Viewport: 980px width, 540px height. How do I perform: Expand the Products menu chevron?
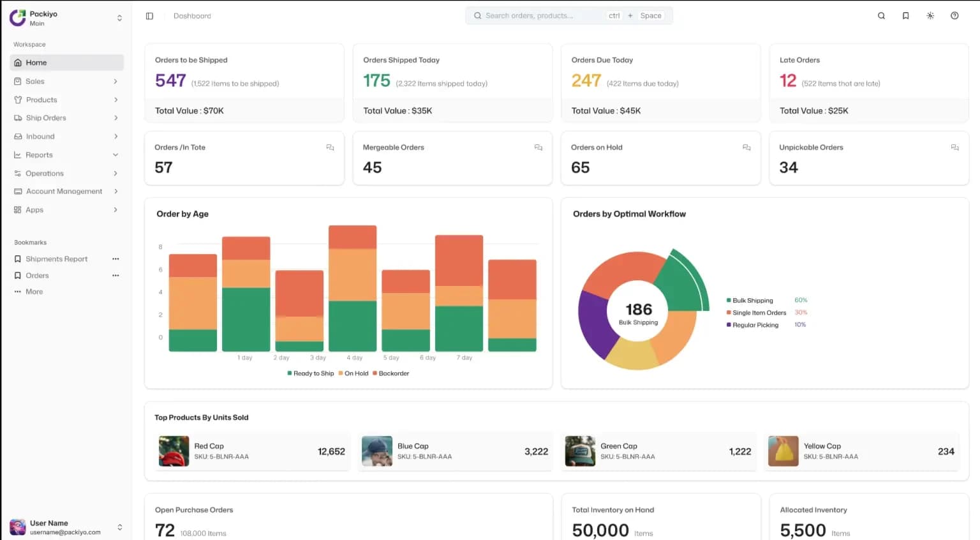coord(115,100)
